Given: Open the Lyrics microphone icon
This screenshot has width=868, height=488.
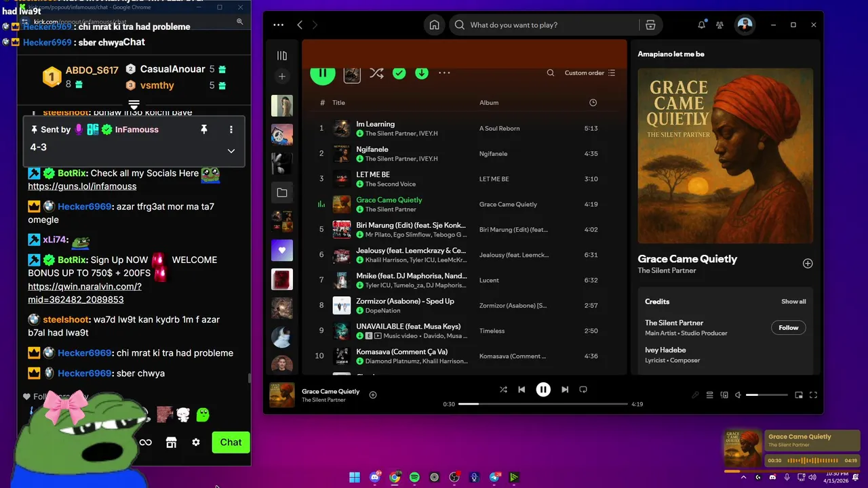Looking at the screenshot, I should [695, 395].
